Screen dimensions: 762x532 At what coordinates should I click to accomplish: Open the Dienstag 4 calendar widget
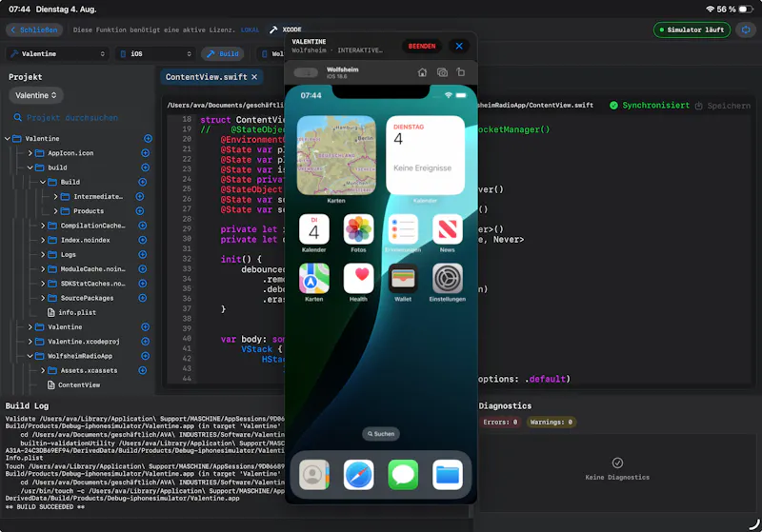(x=425, y=155)
